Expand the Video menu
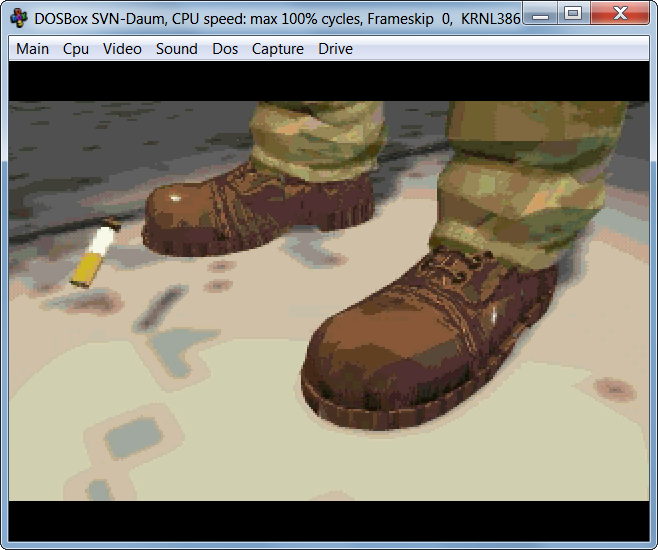Image resolution: width=658 pixels, height=550 pixels. coord(122,49)
